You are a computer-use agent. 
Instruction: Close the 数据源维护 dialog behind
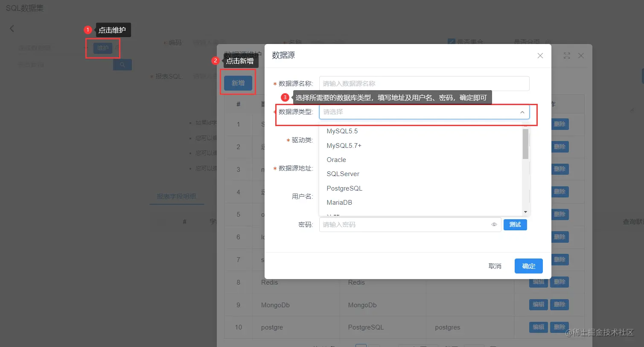581,56
